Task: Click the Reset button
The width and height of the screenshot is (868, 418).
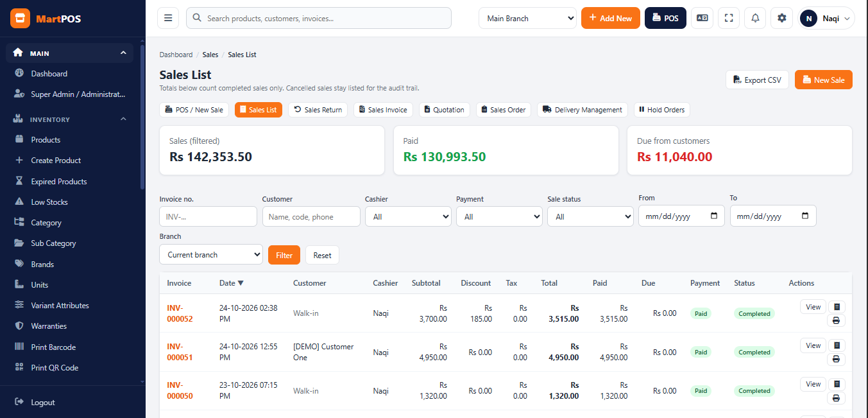Action: (x=322, y=255)
